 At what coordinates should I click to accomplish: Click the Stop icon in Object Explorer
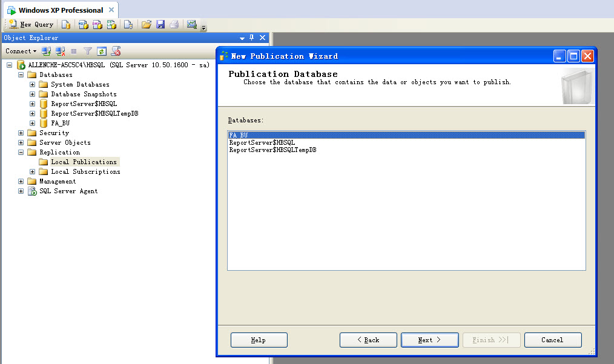point(74,51)
